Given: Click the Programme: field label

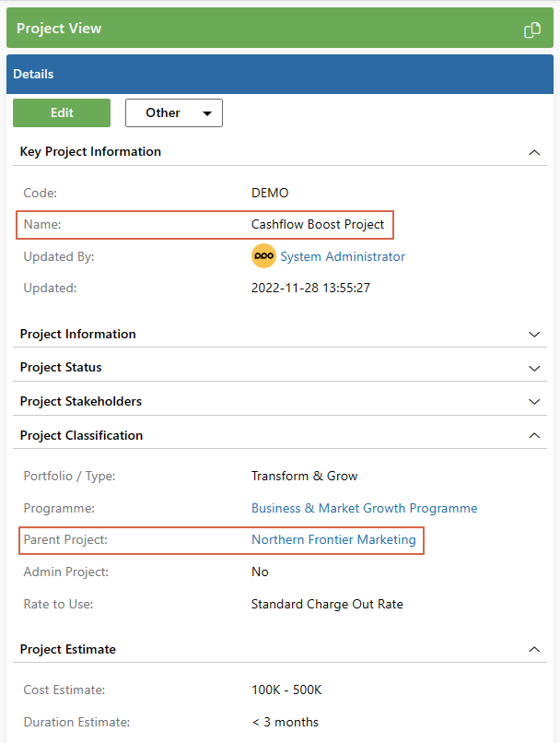Looking at the screenshot, I should click(59, 508).
